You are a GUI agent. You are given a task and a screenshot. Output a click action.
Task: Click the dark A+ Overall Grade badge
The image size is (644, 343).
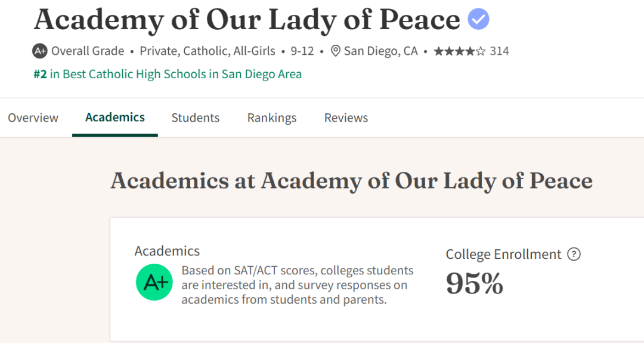point(40,51)
